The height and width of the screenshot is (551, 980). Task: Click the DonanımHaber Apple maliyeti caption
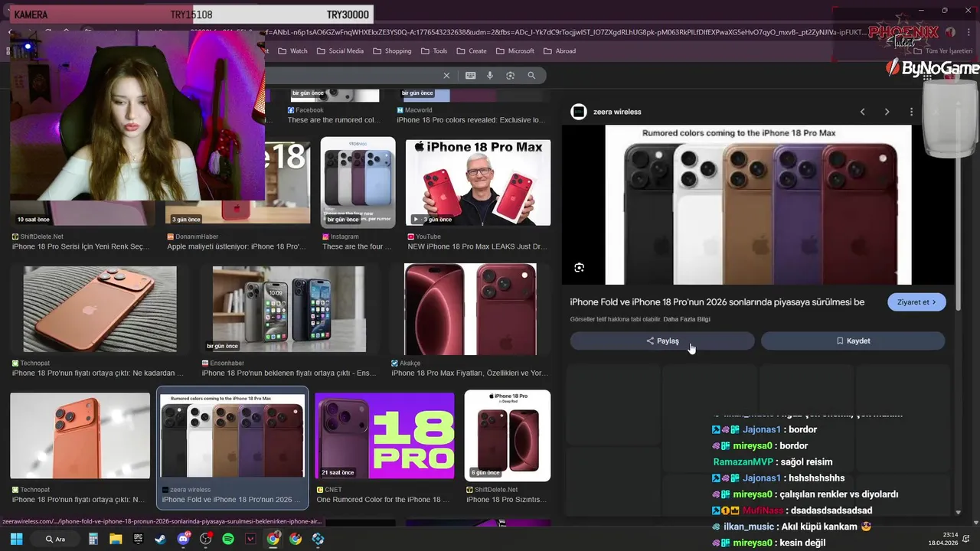pos(236,247)
